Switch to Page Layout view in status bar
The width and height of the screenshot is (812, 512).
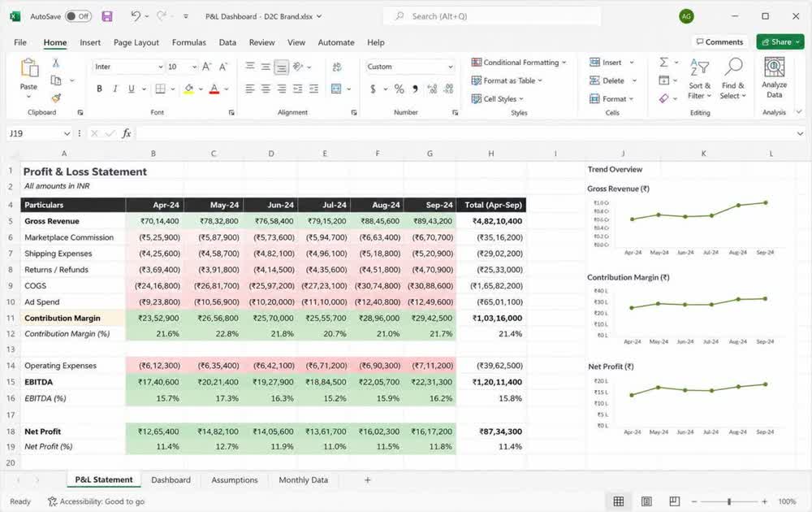pyautogui.click(x=646, y=501)
